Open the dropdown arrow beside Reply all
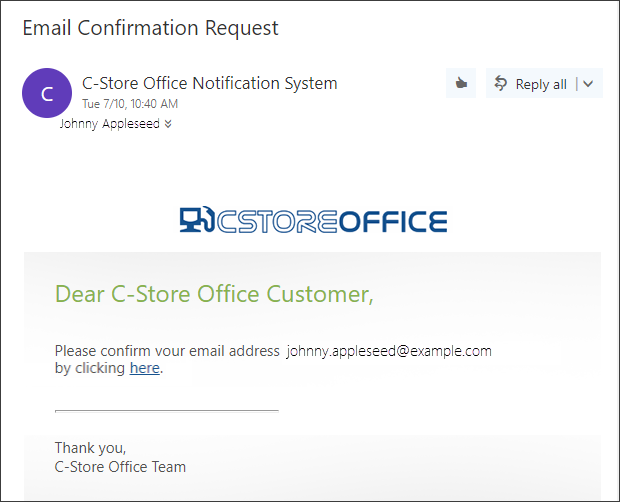This screenshot has height=502, width=620. click(x=588, y=84)
